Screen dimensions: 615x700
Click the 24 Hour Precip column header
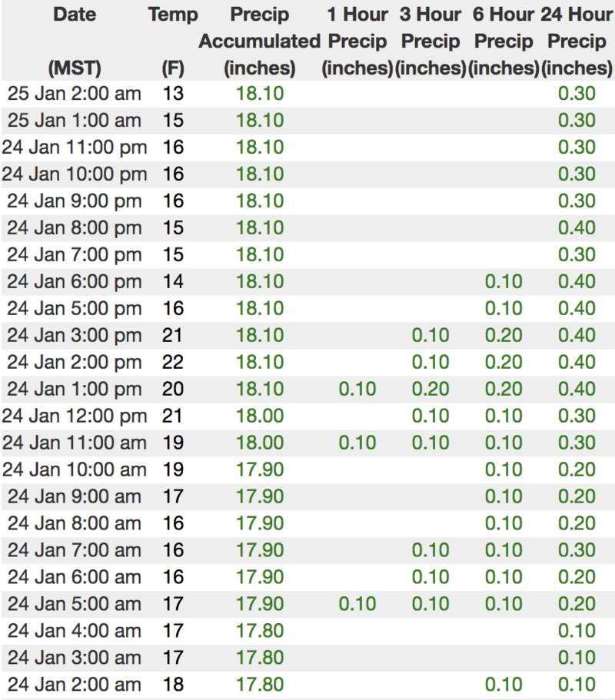[577, 41]
